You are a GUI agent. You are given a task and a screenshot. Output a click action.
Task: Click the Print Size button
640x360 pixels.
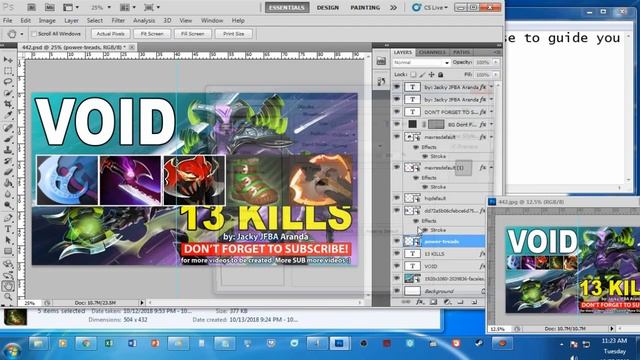[233, 34]
